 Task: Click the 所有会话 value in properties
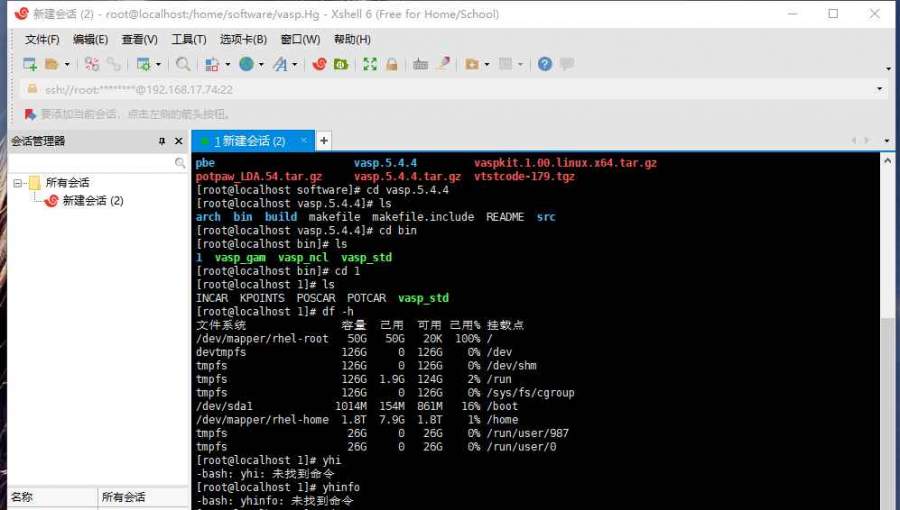click(x=123, y=497)
